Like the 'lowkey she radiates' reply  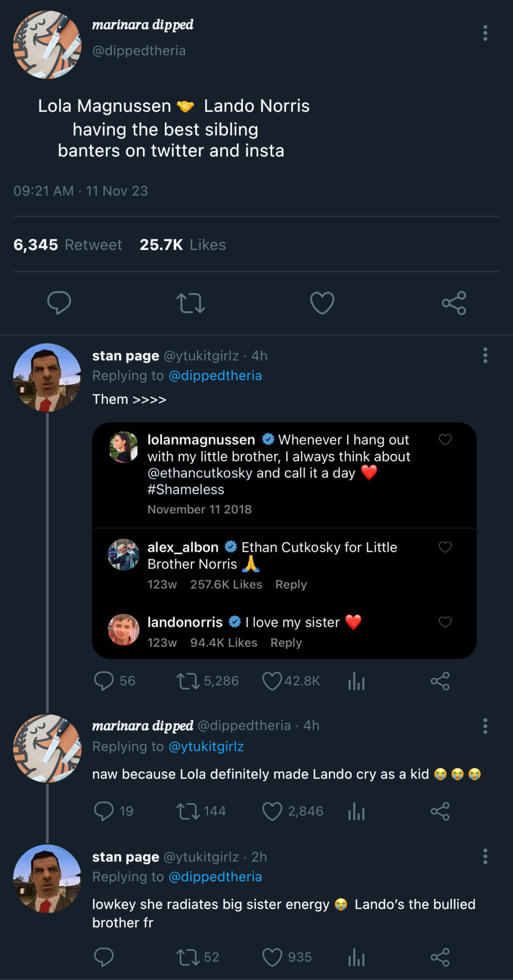coord(272,957)
